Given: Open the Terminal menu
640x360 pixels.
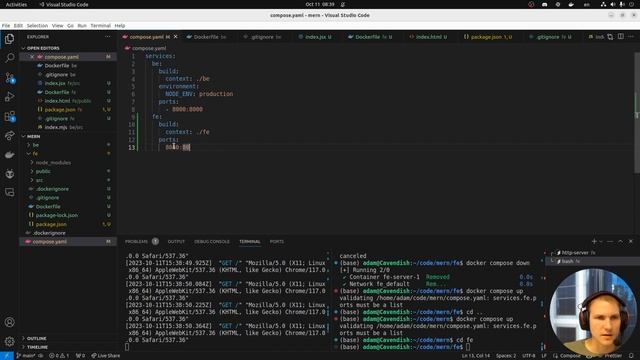Looking at the screenshot, I should [x=100, y=25].
